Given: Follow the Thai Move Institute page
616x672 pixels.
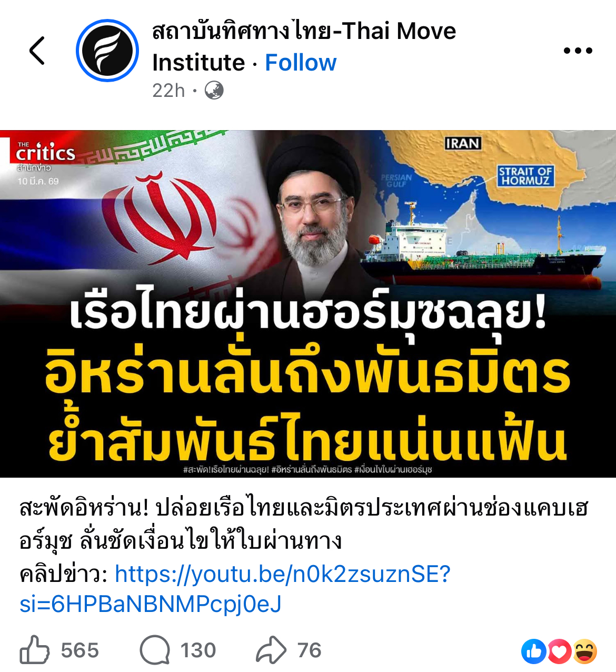Looking at the screenshot, I should click(301, 62).
